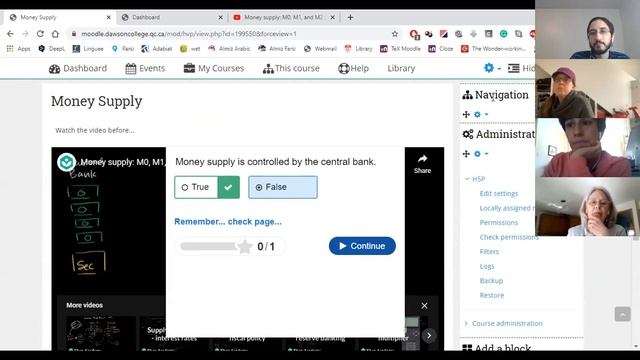Click the My Courses briefcase icon

189,68
